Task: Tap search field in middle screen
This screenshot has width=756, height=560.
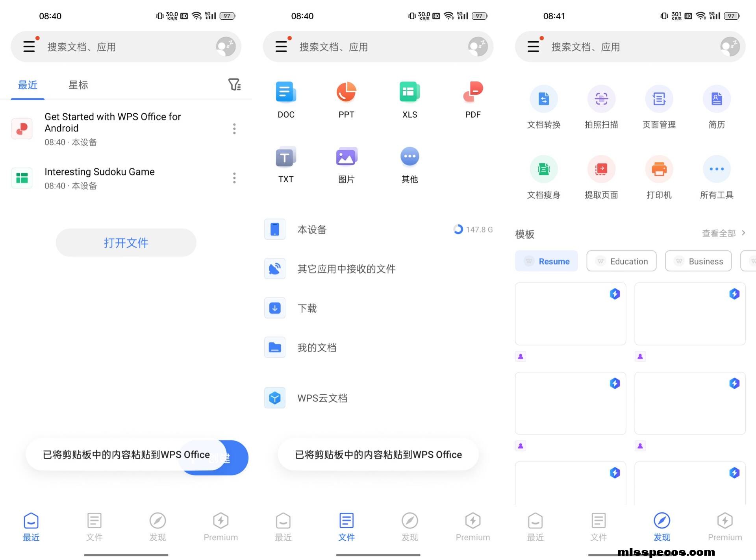Action: pos(378,46)
